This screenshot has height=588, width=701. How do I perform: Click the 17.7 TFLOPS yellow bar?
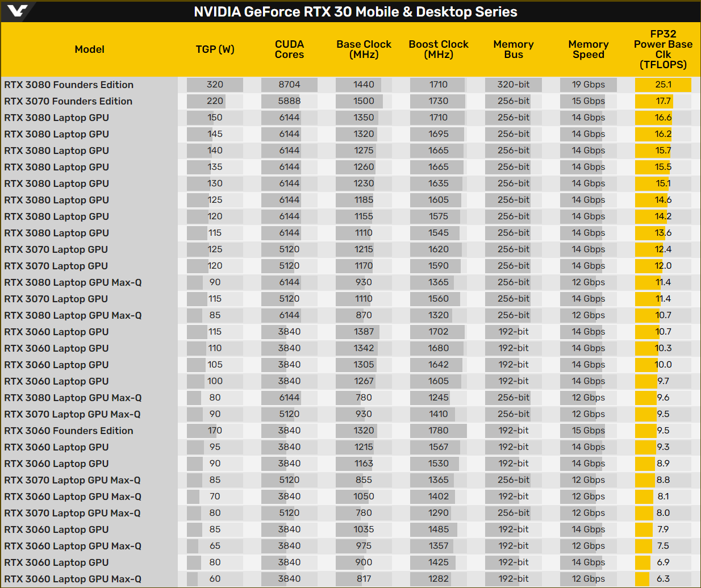[654, 101]
